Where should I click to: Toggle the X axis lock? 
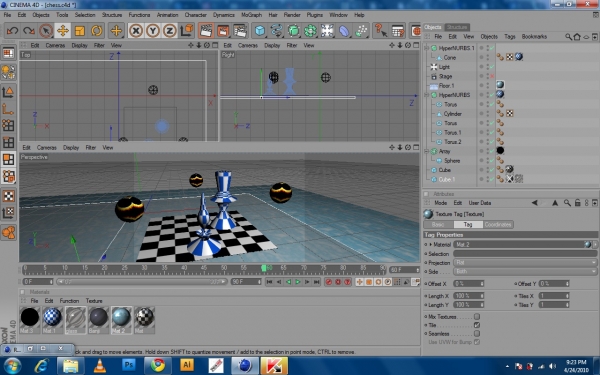click(x=135, y=31)
